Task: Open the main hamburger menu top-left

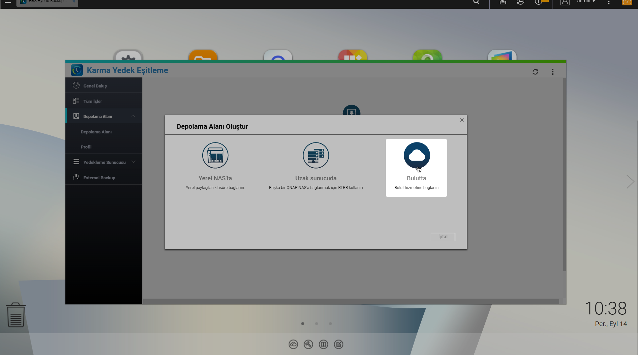Action: click(8, 2)
